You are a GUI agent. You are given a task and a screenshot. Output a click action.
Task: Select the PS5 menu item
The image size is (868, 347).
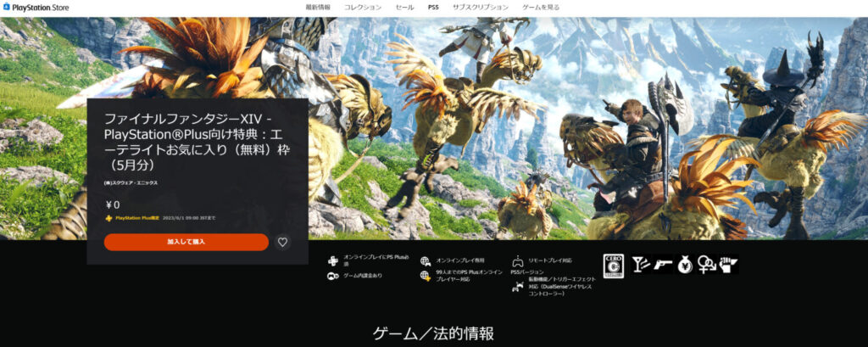pos(433,7)
